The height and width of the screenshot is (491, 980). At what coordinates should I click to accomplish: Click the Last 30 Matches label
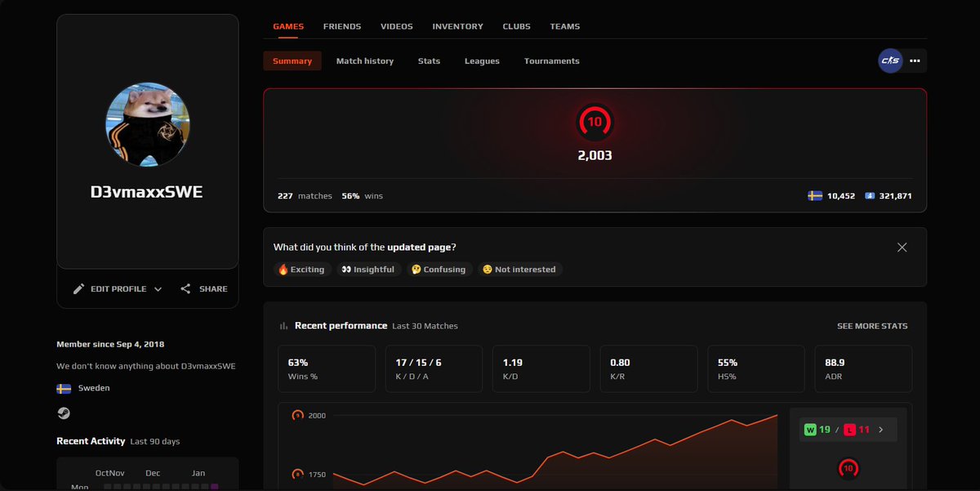(x=425, y=326)
